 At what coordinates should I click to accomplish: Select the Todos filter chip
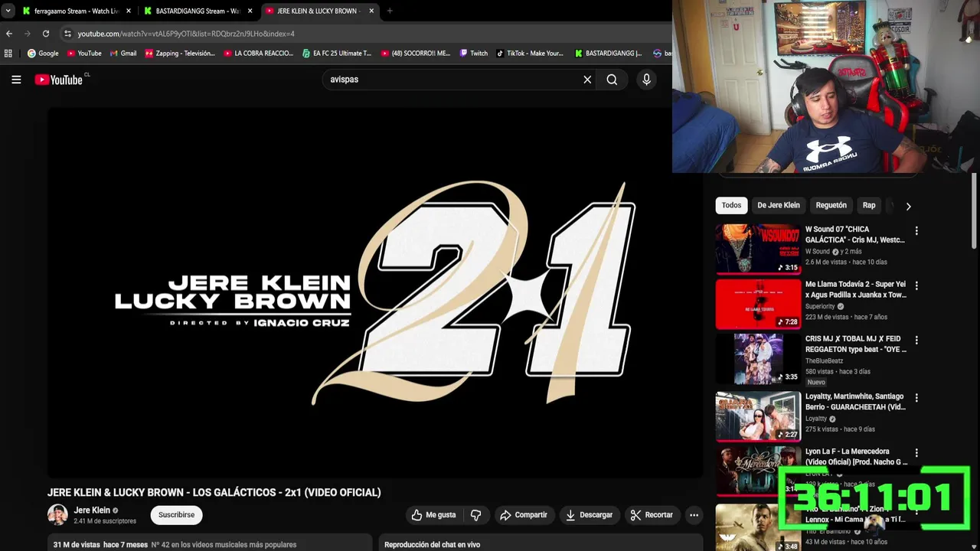[x=731, y=205]
